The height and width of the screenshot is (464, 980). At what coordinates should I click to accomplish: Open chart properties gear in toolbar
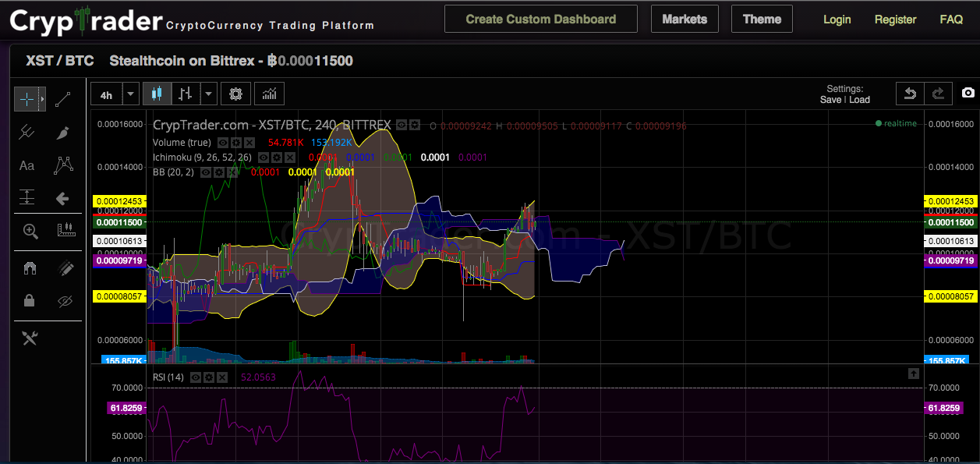tap(236, 94)
